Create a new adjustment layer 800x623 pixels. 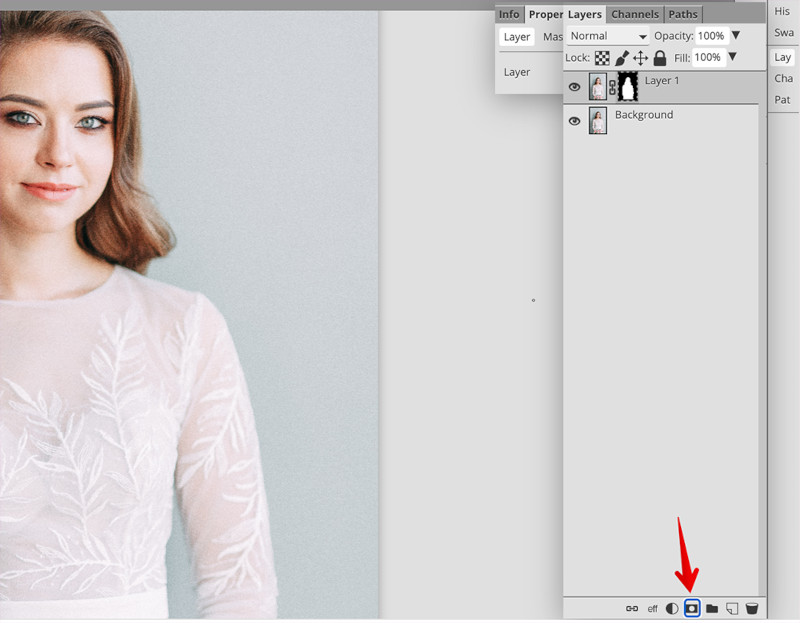(x=672, y=608)
